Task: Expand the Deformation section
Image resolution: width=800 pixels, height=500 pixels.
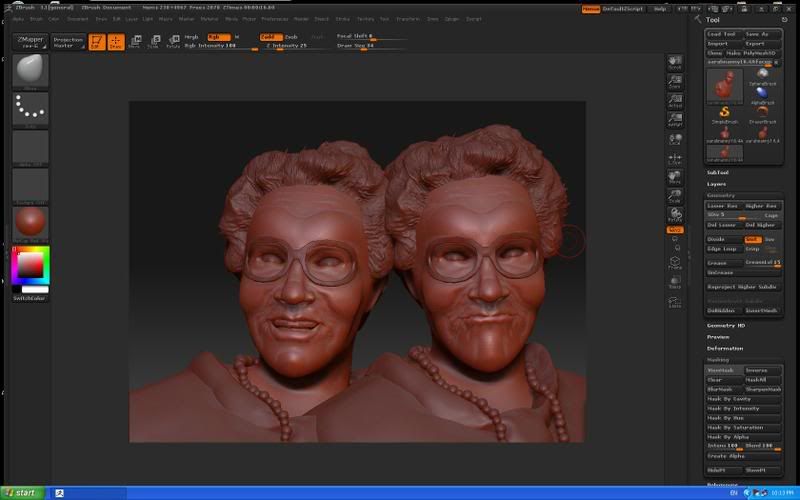Action: [725, 349]
